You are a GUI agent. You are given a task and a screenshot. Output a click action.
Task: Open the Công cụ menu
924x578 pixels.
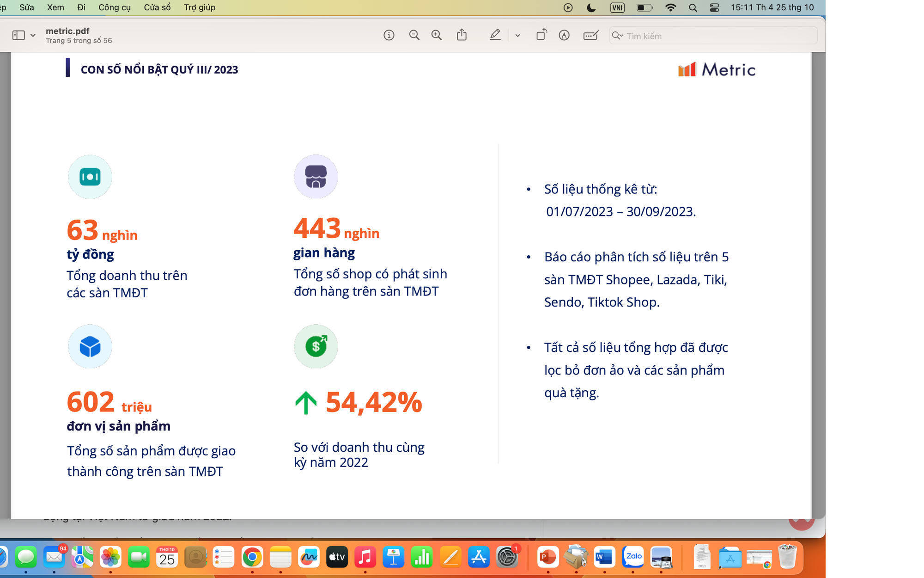click(x=115, y=7)
